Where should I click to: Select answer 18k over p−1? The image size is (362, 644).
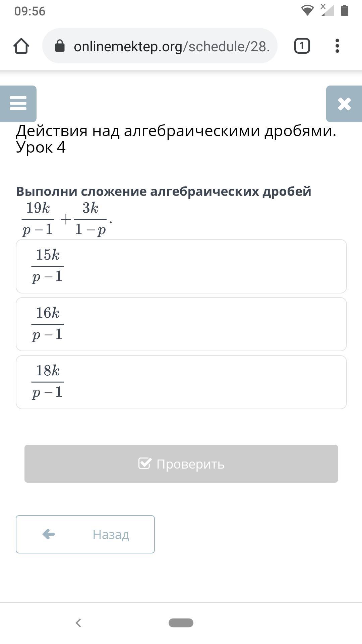tap(181, 382)
